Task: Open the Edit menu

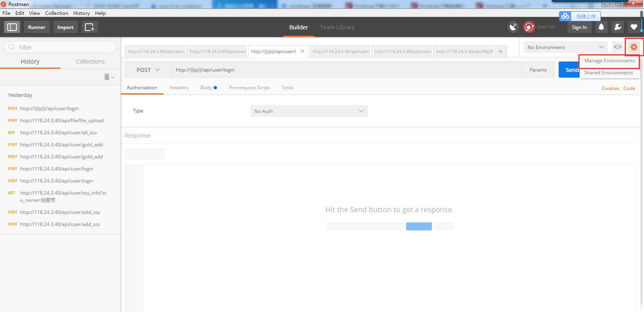Action: (20, 13)
